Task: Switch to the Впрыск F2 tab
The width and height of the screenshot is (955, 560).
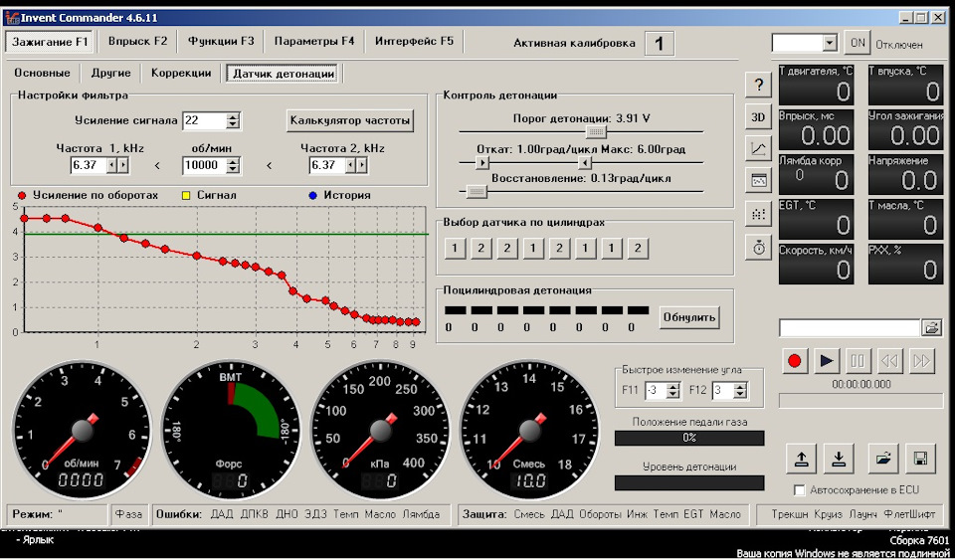Action: 137,42
